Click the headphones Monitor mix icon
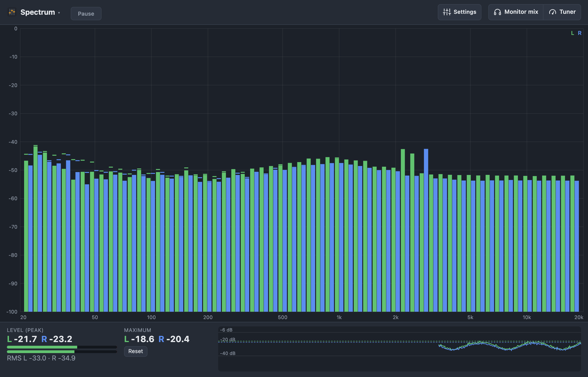This screenshot has width=588, height=377. 497,12
